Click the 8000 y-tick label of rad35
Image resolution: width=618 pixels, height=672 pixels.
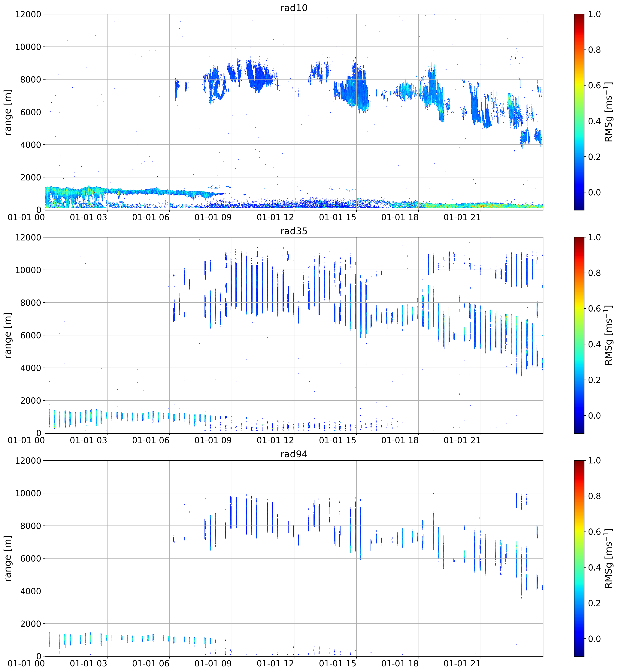click(x=31, y=303)
